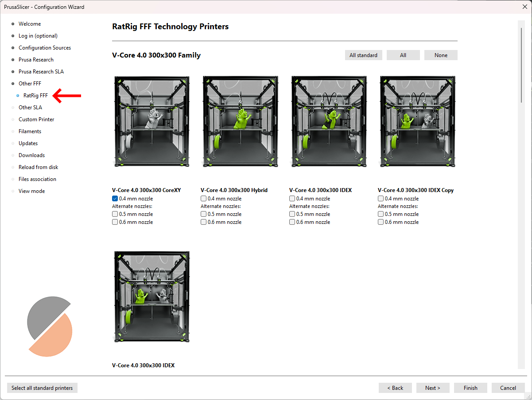Click the None button

(441, 55)
